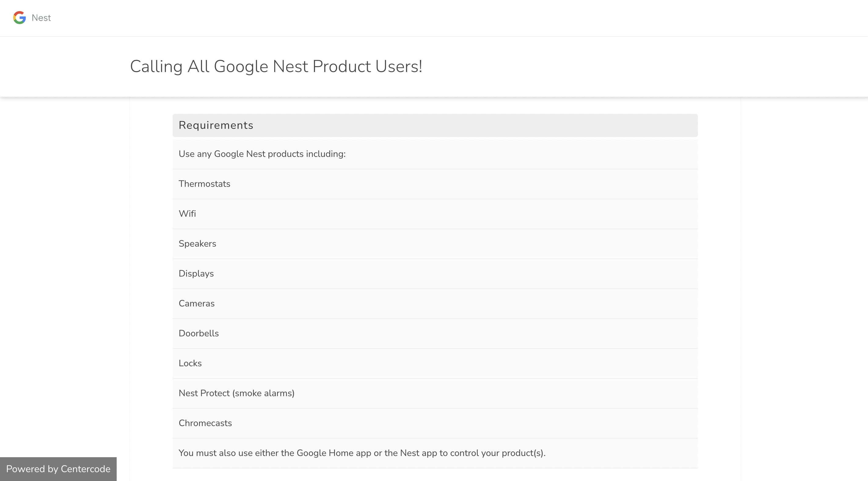Click the '(smoke alarms)' parenthetical text
This screenshot has width=868, height=481.
(263, 393)
